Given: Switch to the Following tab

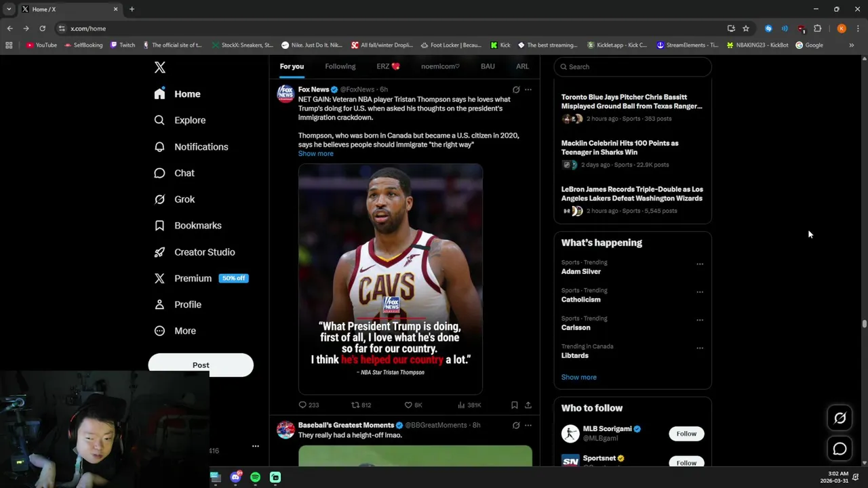Looking at the screenshot, I should click(x=340, y=66).
